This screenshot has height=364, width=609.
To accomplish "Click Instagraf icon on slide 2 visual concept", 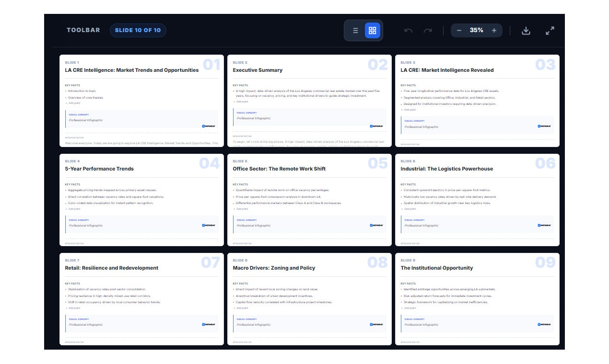I will pos(376,126).
